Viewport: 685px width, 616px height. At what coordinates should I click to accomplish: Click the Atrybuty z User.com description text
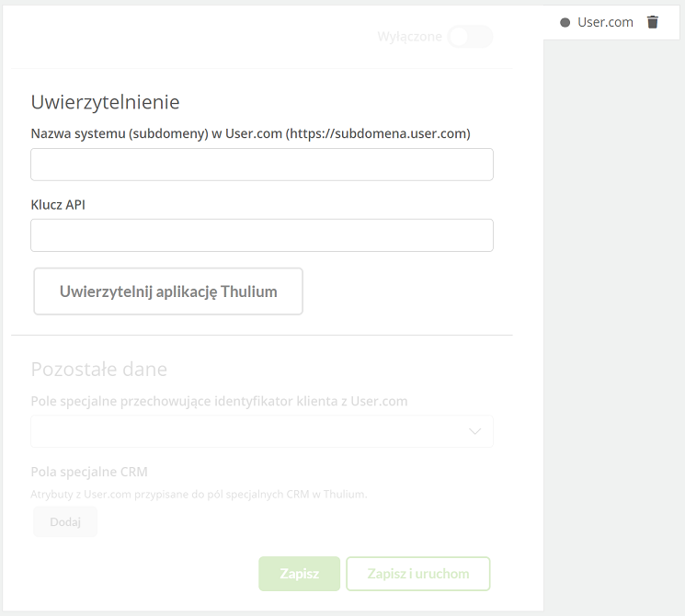pyautogui.click(x=199, y=494)
